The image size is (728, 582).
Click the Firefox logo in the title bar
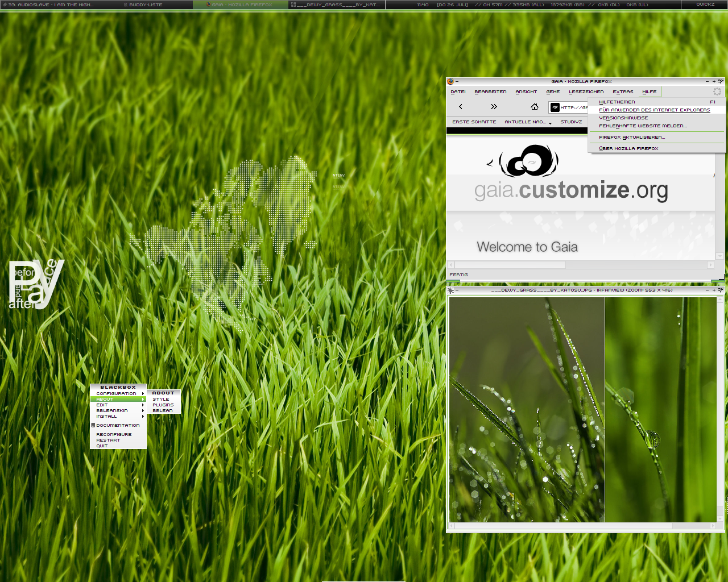point(450,81)
